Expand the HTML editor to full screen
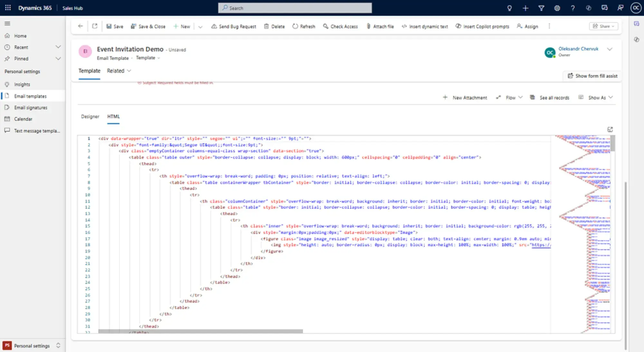 [610, 130]
